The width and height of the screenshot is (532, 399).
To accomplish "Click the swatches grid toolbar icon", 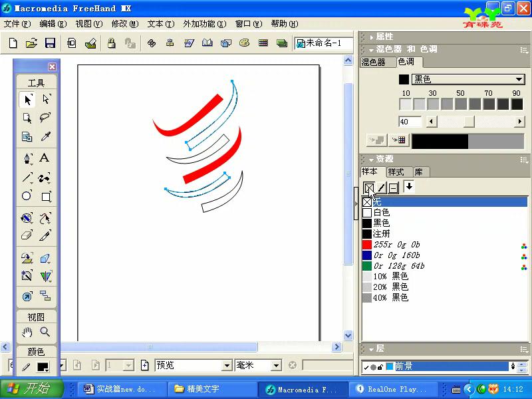I will click(263, 43).
